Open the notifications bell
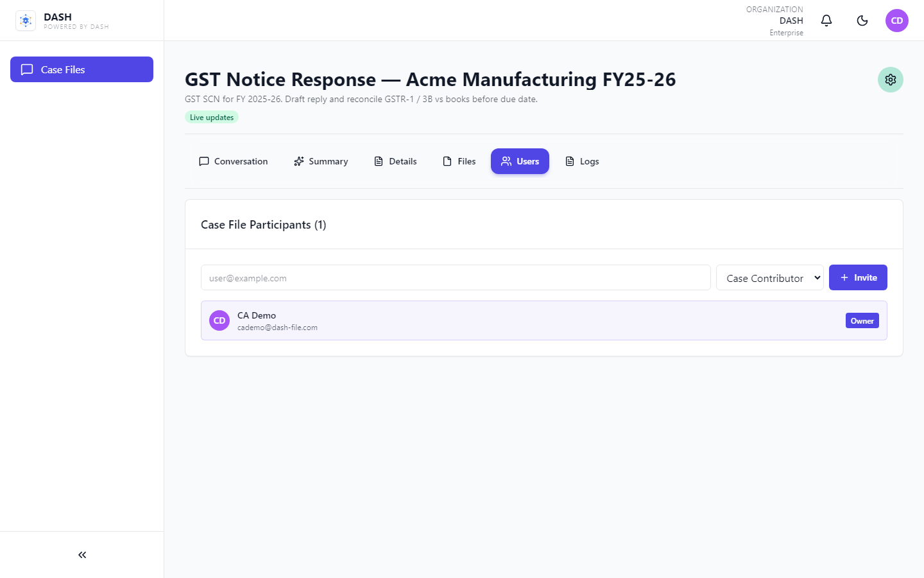The height and width of the screenshot is (578, 924). tap(826, 21)
